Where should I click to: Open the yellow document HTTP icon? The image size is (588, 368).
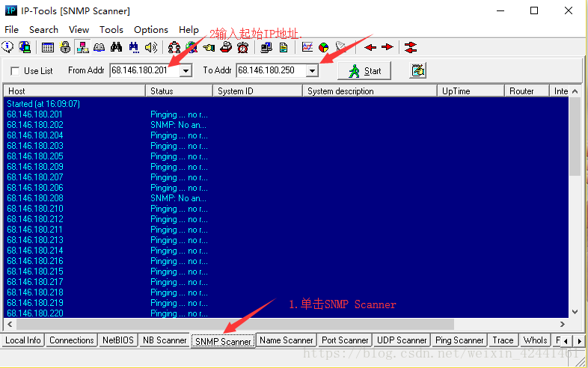click(284, 47)
